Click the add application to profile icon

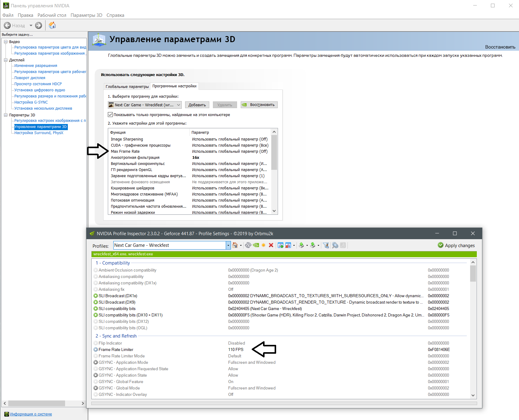click(280, 245)
